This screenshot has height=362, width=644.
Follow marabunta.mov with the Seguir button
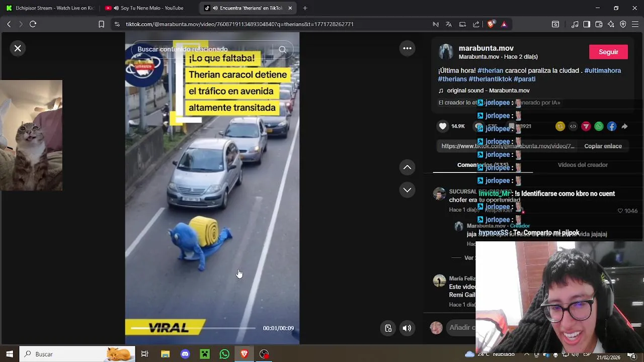click(x=608, y=52)
